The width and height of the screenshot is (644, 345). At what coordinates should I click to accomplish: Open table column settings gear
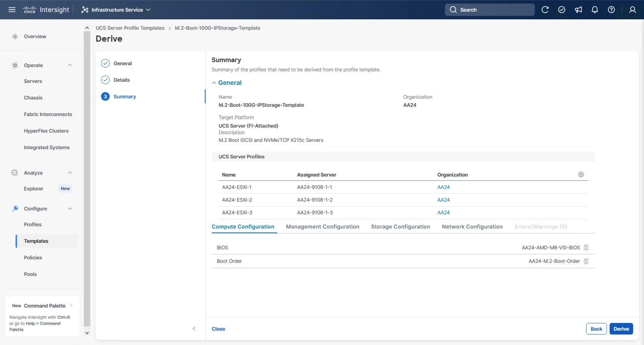tap(581, 175)
